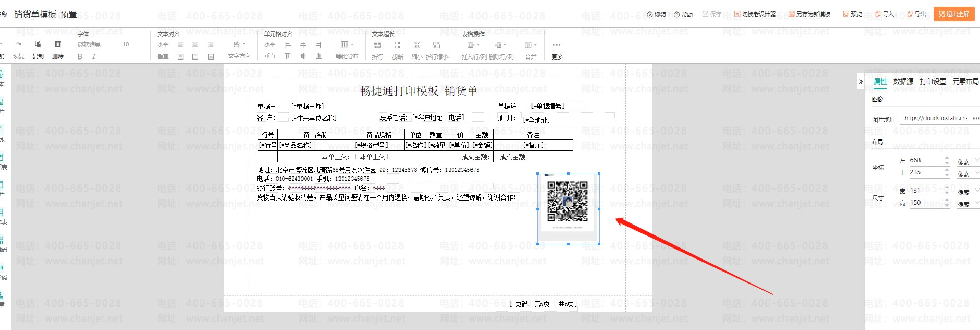Align text to middle vertically in 文本对齐
The image size is (980, 330).
click(195, 56)
